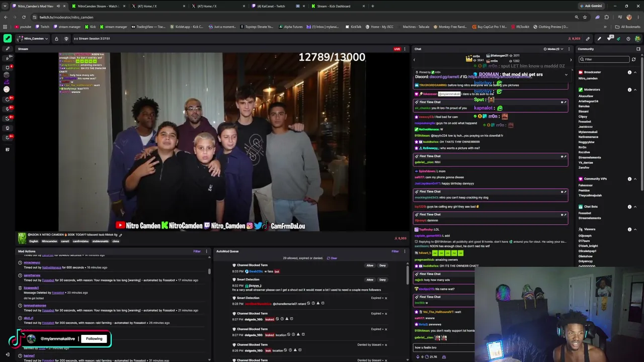The width and height of the screenshot is (644, 362).
Task: Click the Following button on the TikTok overlay
Action: pos(94,339)
